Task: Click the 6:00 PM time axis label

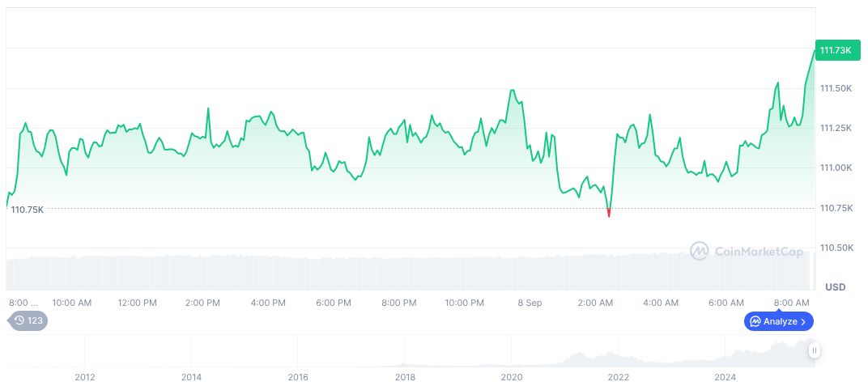Action: click(333, 303)
